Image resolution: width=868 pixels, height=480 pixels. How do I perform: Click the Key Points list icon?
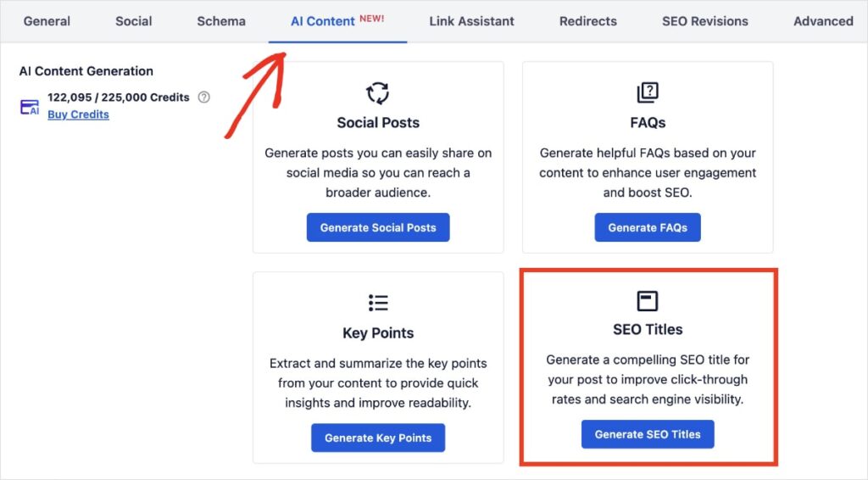coord(378,302)
